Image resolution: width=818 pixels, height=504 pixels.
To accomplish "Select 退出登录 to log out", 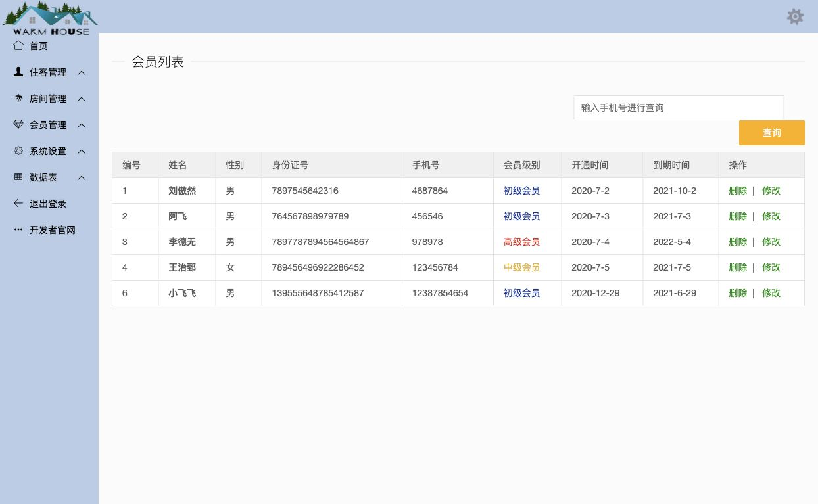I will [49, 204].
